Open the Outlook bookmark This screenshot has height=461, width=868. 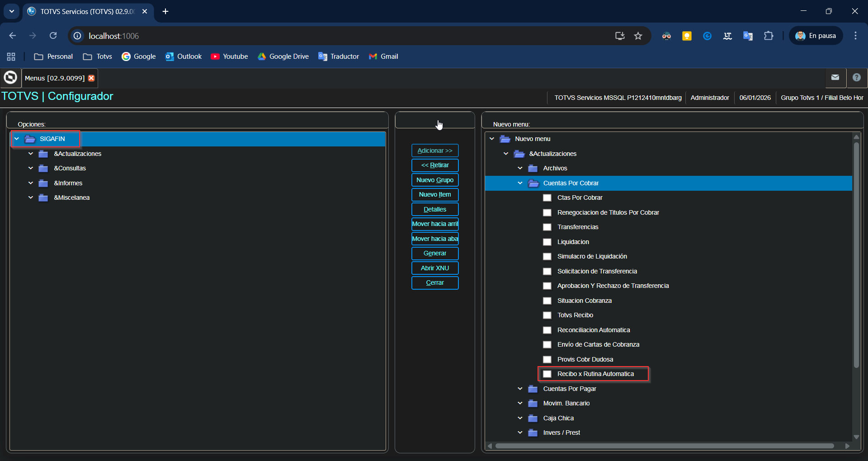point(184,56)
